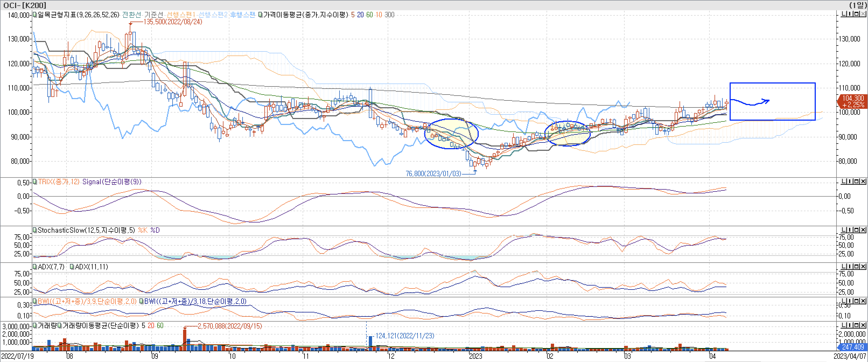Viewport: 868px width, 362px height.
Task: Click the L-shaped button in the price chart panel
Action: (844, 14)
